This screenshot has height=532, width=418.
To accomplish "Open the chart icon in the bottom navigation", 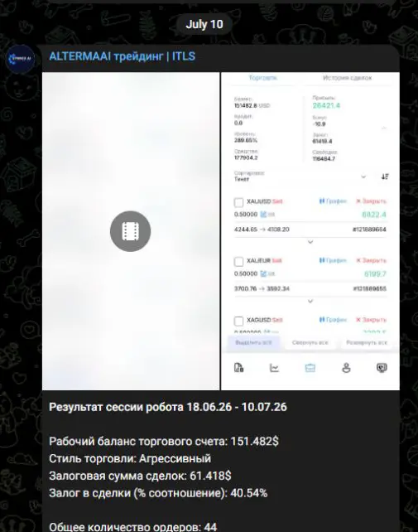I will click(x=274, y=367).
